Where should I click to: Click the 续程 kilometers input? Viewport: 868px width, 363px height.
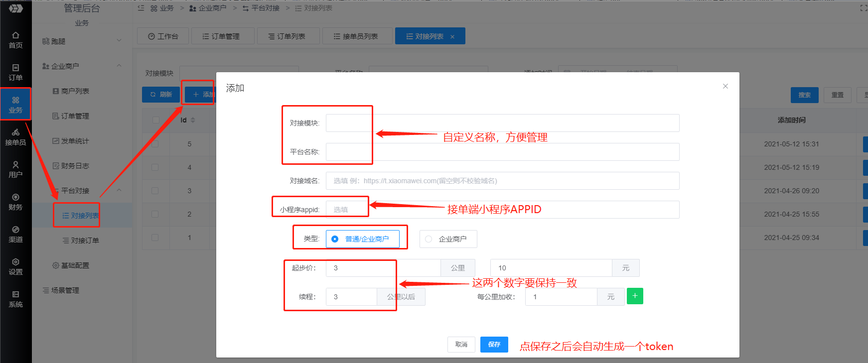click(351, 297)
